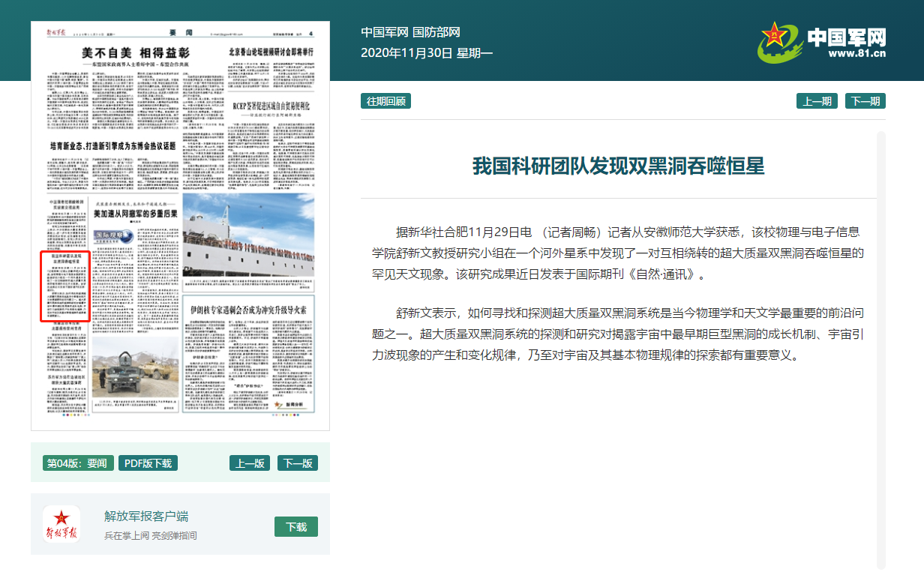924x578 pixels.
Task: Click the 解放军报客户端 title link
Action: pos(146,516)
